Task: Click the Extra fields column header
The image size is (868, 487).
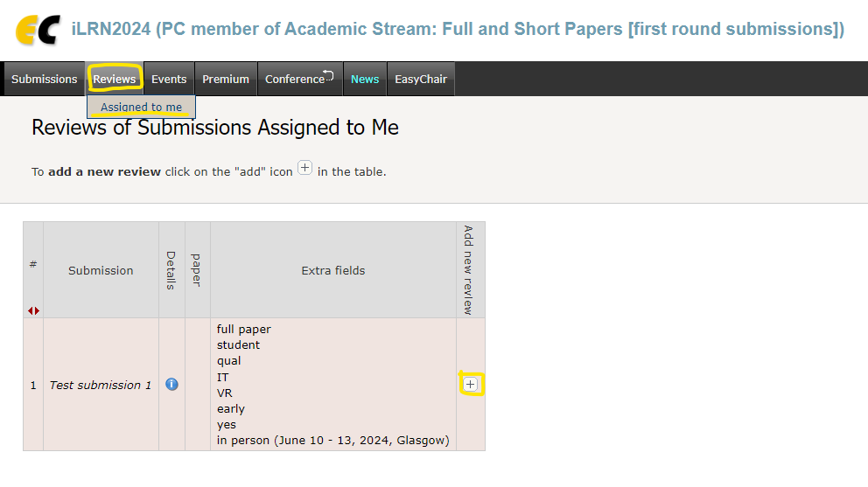Action: (x=333, y=270)
